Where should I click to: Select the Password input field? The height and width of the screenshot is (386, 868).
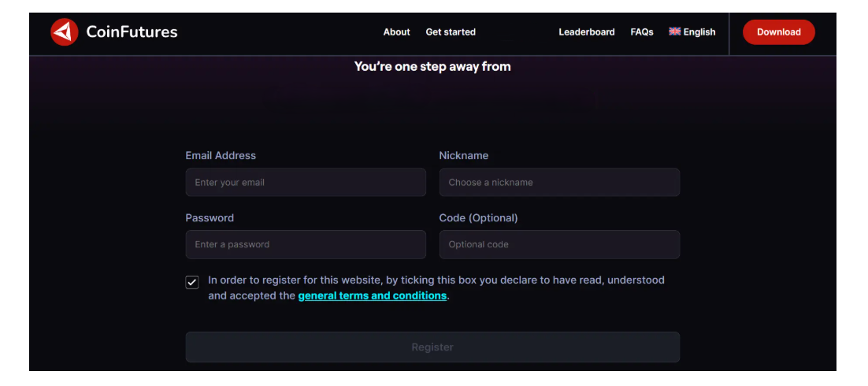[x=306, y=244]
